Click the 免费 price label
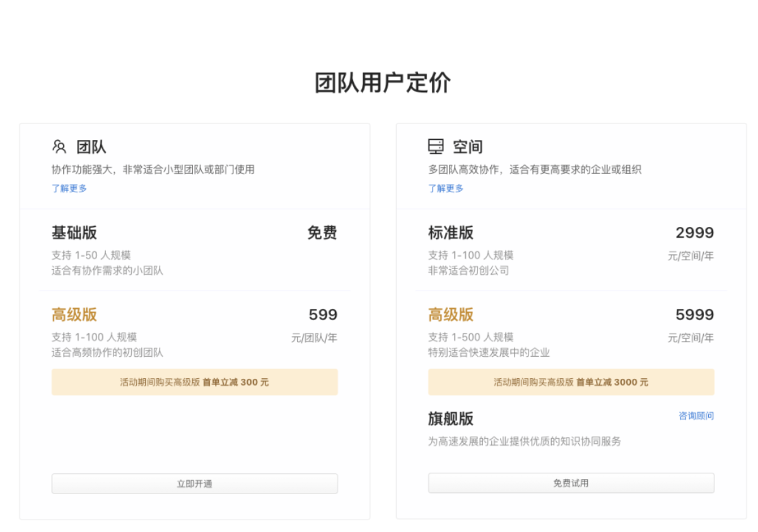 pyautogui.click(x=322, y=233)
